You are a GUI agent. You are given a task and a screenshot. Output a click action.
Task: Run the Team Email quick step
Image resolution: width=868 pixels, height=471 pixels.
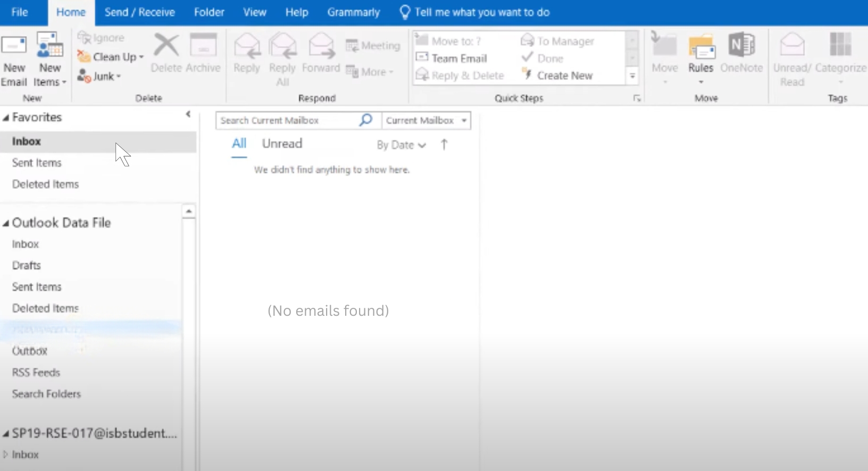click(x=452, y=58)
